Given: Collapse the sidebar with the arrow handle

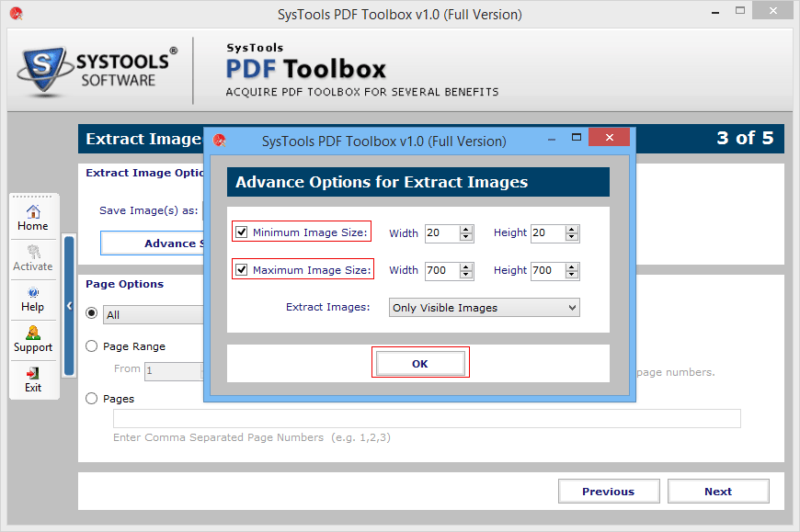Looking at the screenshot, I should tap(69, 306).
